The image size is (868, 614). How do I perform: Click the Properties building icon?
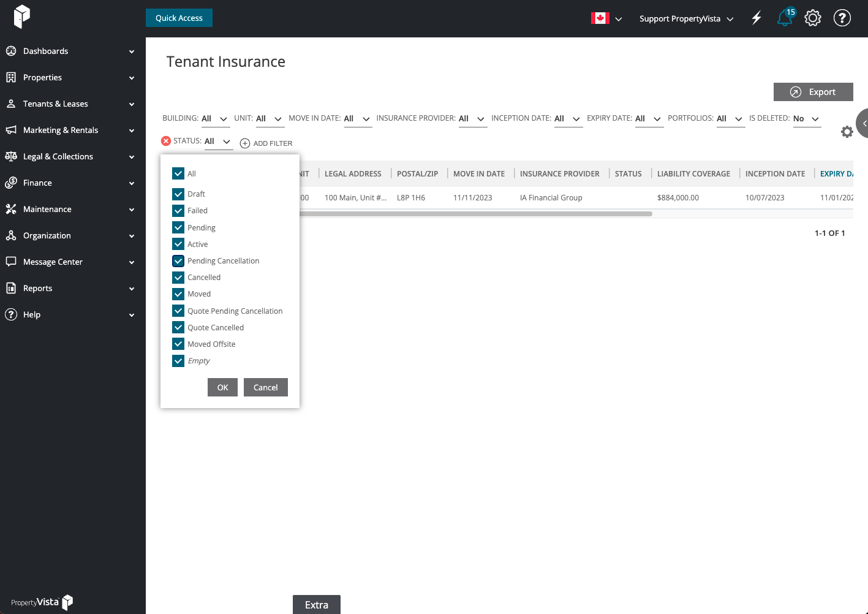pyautogui.click(x=11, y=77)
